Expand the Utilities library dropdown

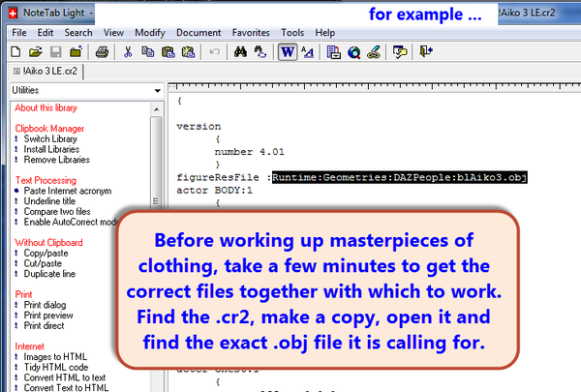(x=158, y=90)
